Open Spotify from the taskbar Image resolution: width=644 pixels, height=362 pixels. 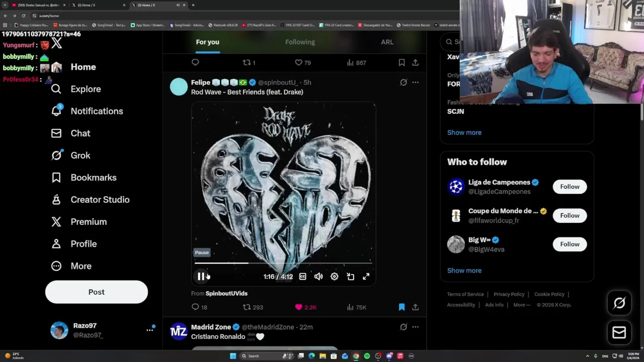coord(367,356)
